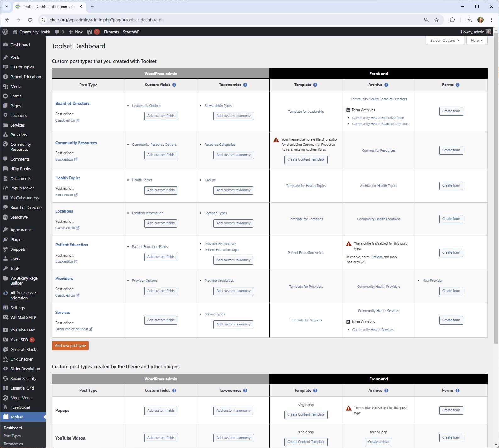499x448 pixels.
Task: Click the Forms help icon in second table
Action: [457, 391]
